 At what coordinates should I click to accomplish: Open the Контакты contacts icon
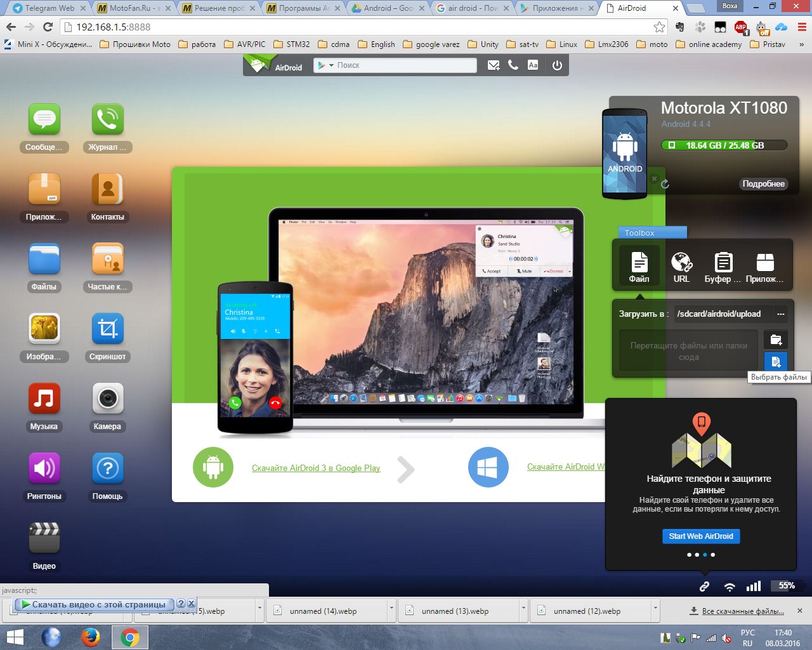tap(107, 190)
